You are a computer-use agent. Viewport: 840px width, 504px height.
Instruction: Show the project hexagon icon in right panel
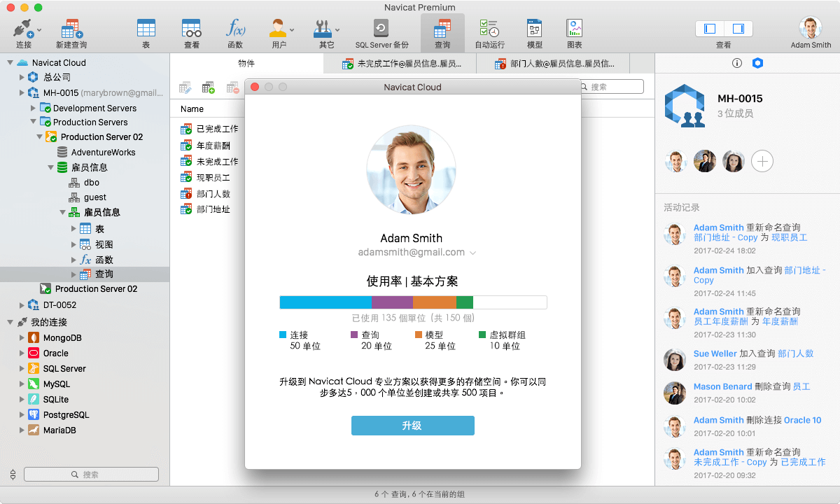coord(757,63)
